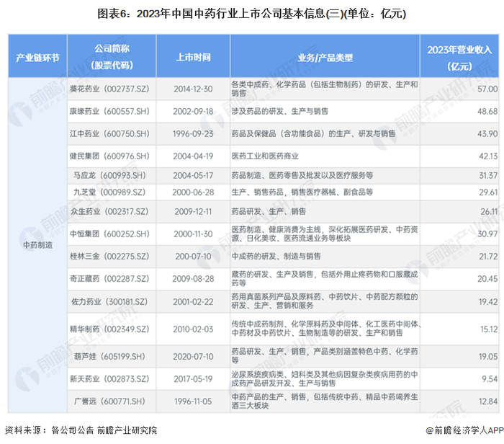Click business description 药品研发、生产、销售 for 众生药业
Screen dimensions: 504x444
[x=269, y=211]
